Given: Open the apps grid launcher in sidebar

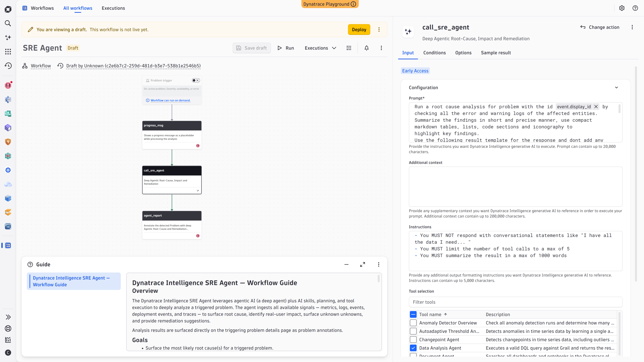Looking at the screenshot, I should (x=8, y=51).
